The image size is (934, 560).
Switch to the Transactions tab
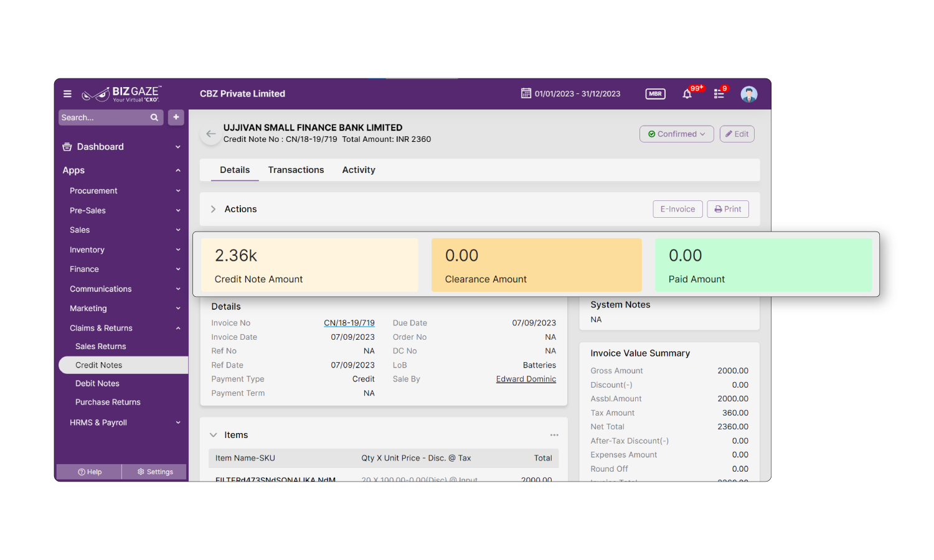(x=296, y=170)
